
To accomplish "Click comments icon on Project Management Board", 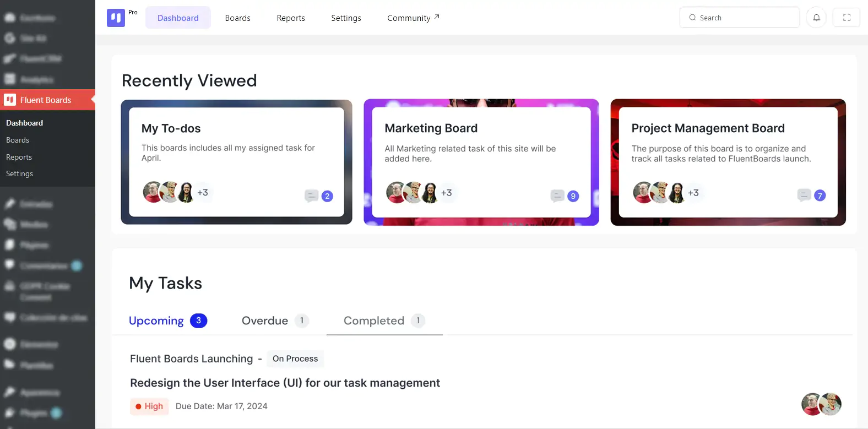I will 804,195.
